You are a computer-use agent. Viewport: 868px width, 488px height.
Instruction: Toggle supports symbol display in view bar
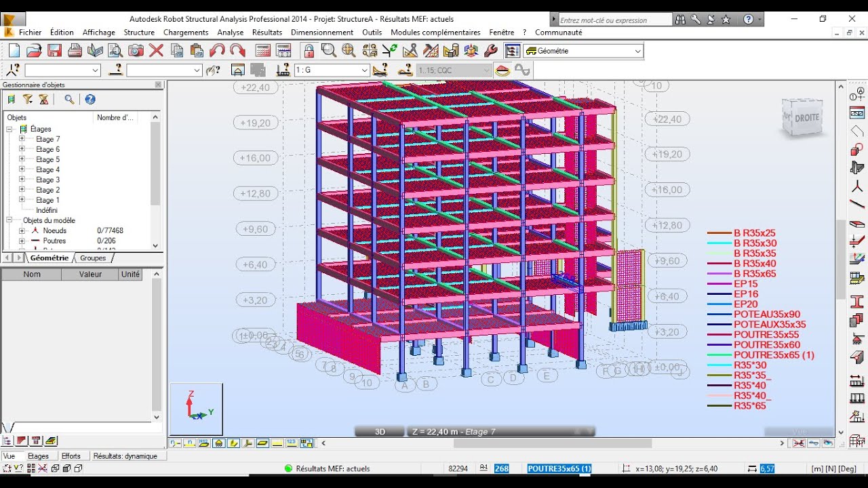coord(219,443)
